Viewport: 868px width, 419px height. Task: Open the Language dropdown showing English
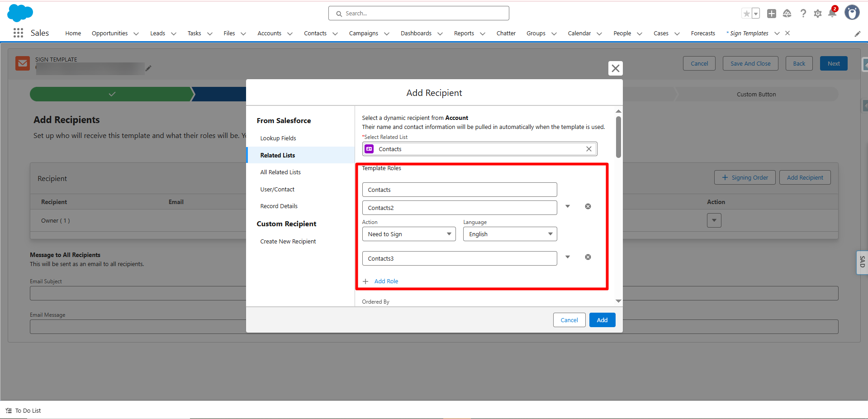(x=510, y=234)
